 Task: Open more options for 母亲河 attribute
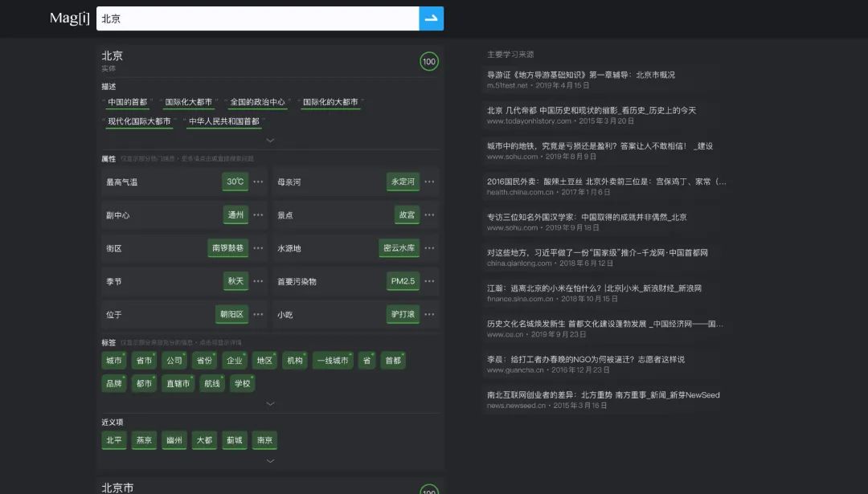coord(429,182)
